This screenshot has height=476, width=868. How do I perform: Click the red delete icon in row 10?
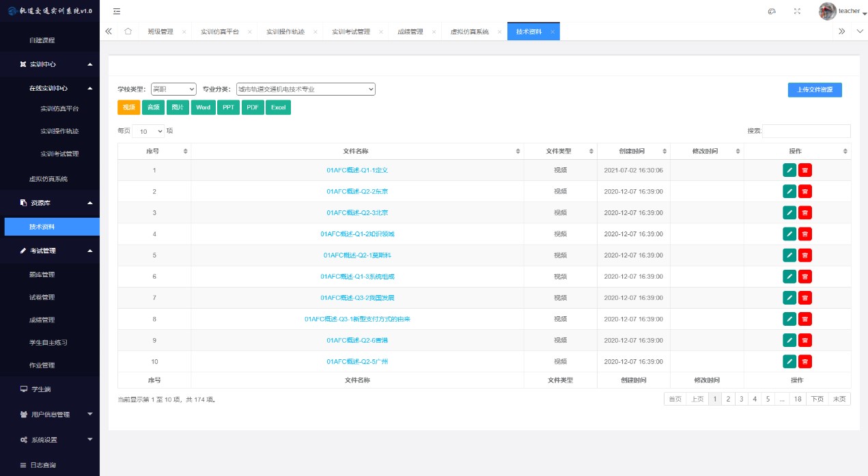point(805,361)
